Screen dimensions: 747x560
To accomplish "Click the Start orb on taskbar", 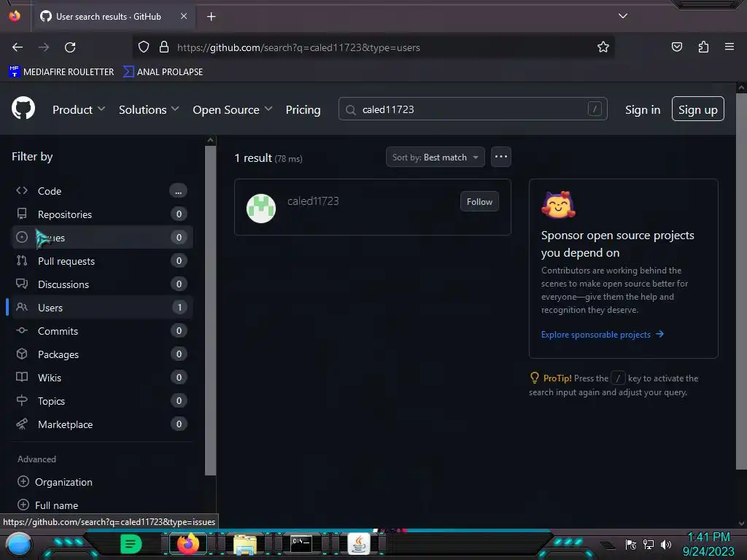I will 18,544.
